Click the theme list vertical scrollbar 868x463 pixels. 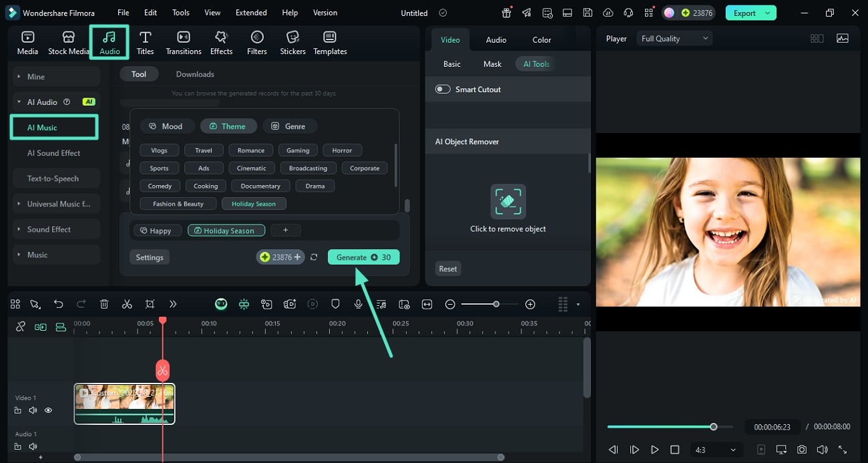coord(396,164)
